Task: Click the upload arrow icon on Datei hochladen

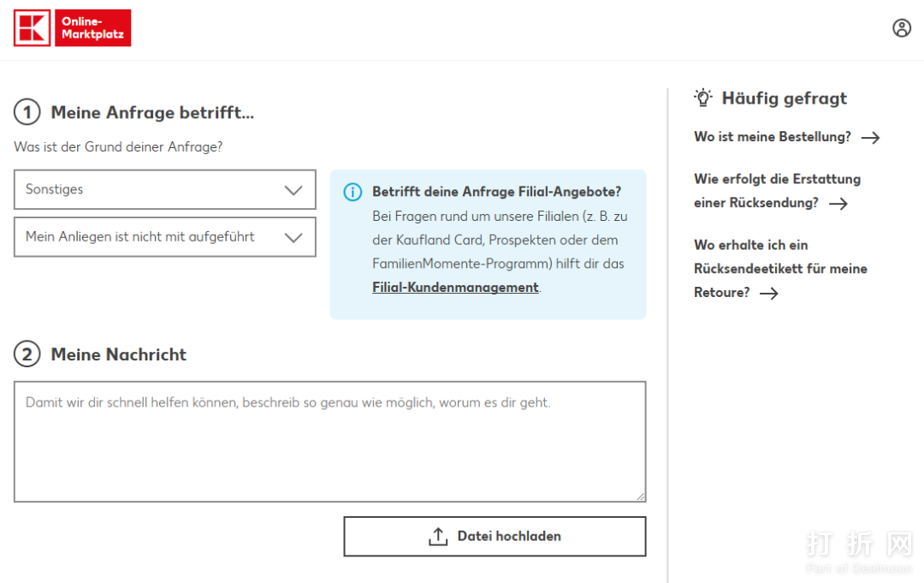Action: [x=438, y=537]
